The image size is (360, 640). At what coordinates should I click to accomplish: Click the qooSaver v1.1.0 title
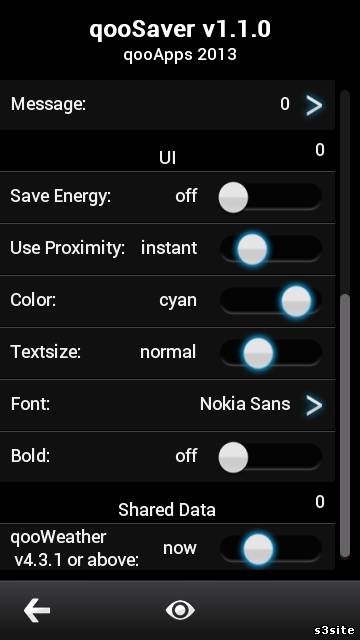point(180,29)
